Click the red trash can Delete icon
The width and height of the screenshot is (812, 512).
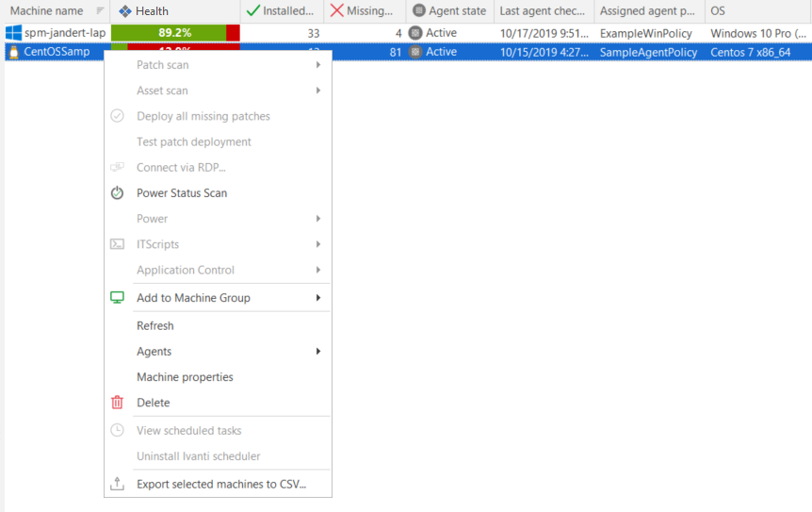click(117, 402)
